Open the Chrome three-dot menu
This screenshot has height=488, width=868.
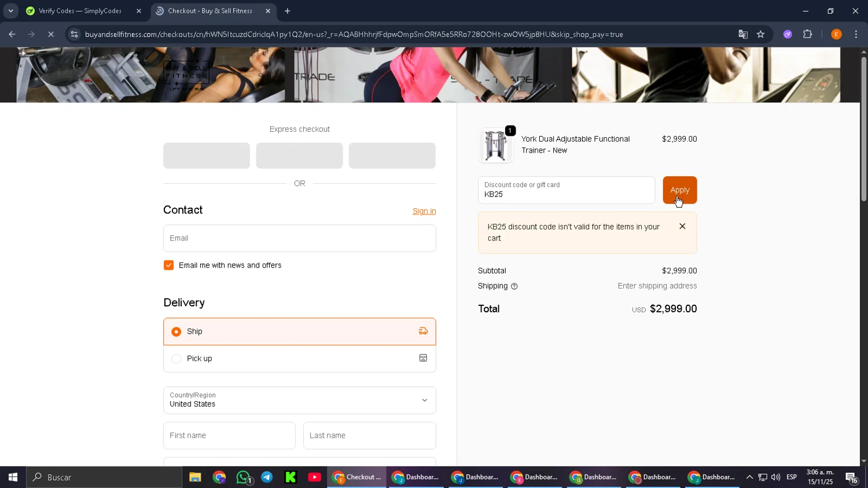pos(856,34)
